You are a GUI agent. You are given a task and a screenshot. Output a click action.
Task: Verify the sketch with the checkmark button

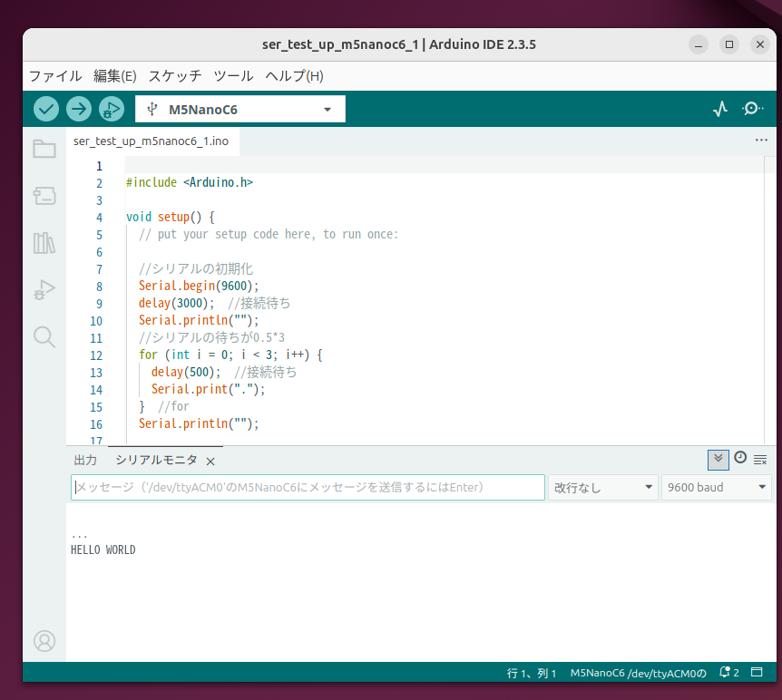[45, 108]
